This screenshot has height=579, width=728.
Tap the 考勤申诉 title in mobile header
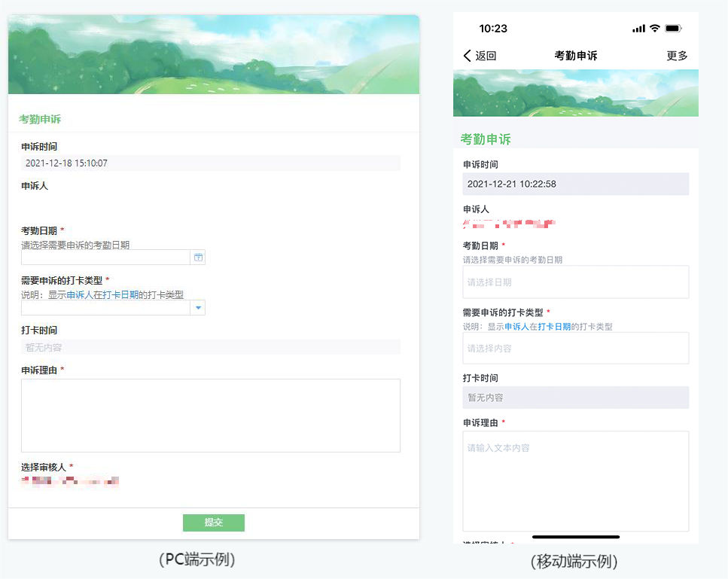(x=575, y=56)
